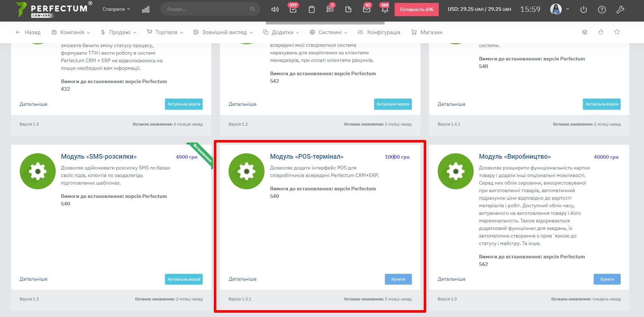The height and width of the screenshot is (317, 644).
Task: Click gear icon of POS-термінал module
Action: (x=247, y=171)
